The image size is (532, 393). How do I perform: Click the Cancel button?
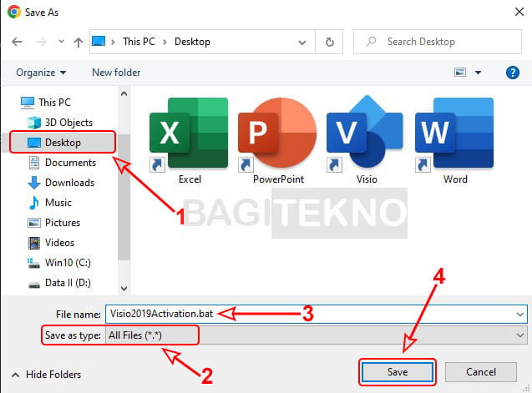[481, 372]
